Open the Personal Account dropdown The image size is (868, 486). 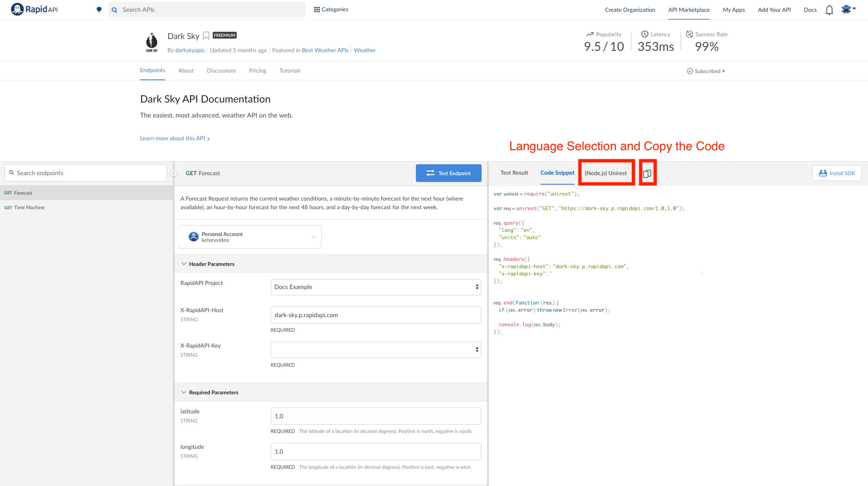point(250,237)
